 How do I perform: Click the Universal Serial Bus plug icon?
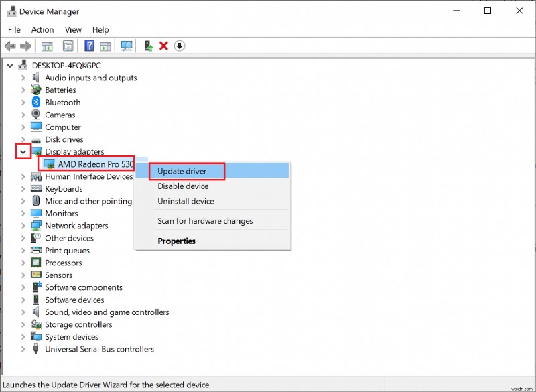click(36, 349)
